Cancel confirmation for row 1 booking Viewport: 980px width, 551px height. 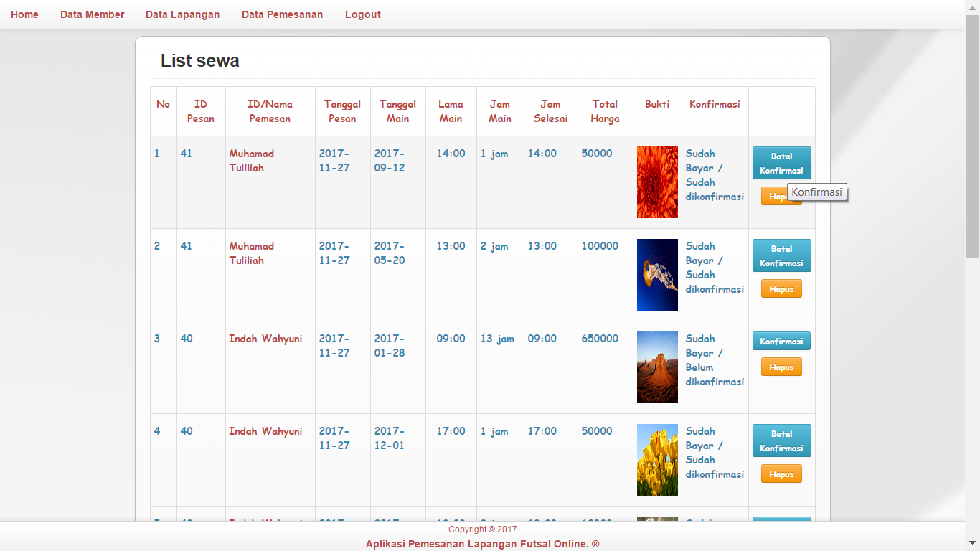pyautogui.click(x=781, y=163)
